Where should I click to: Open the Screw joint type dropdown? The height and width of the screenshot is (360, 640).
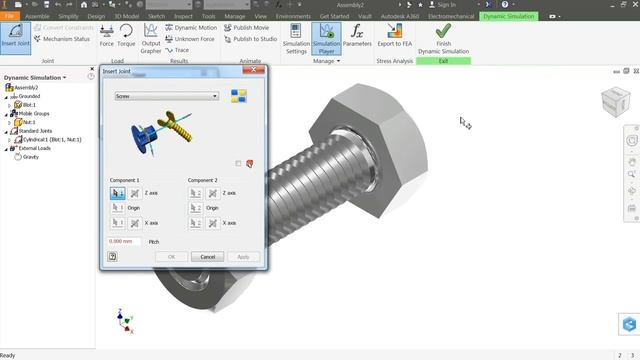[167, 96]
